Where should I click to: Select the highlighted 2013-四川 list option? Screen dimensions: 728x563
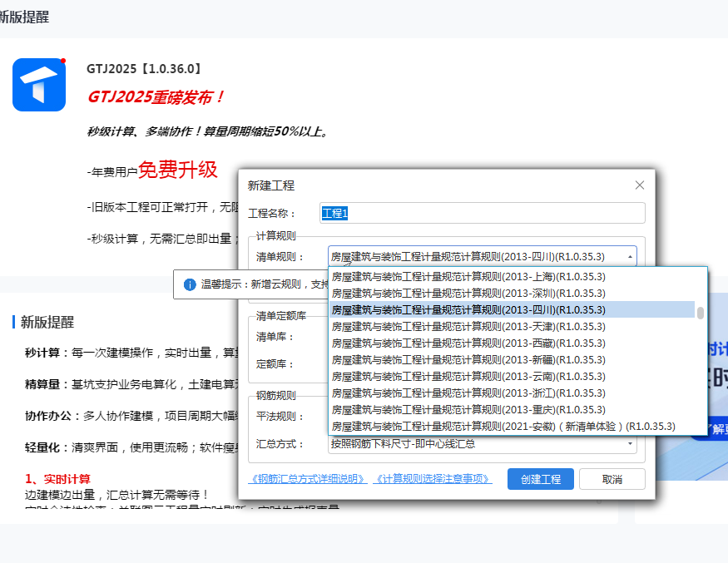click(x=513, y=309)
